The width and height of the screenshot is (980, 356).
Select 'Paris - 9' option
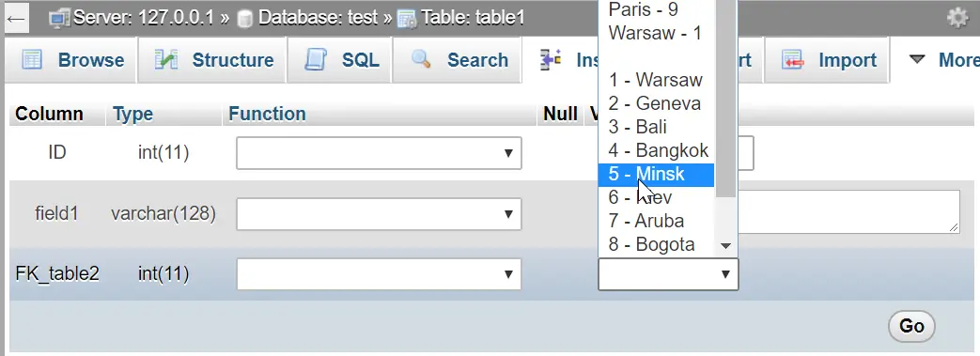[x=656, y=9]
